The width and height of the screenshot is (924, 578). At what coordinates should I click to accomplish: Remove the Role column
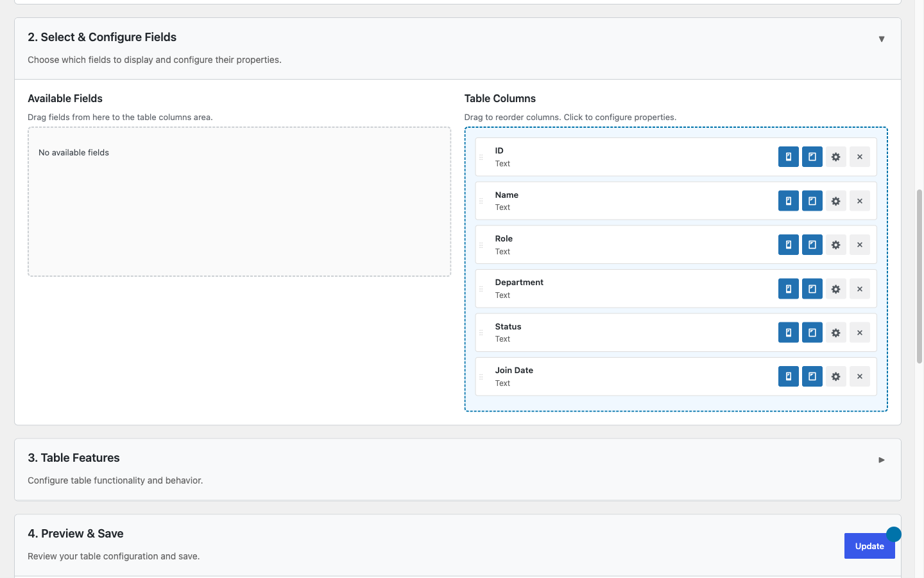click(859, 245)
